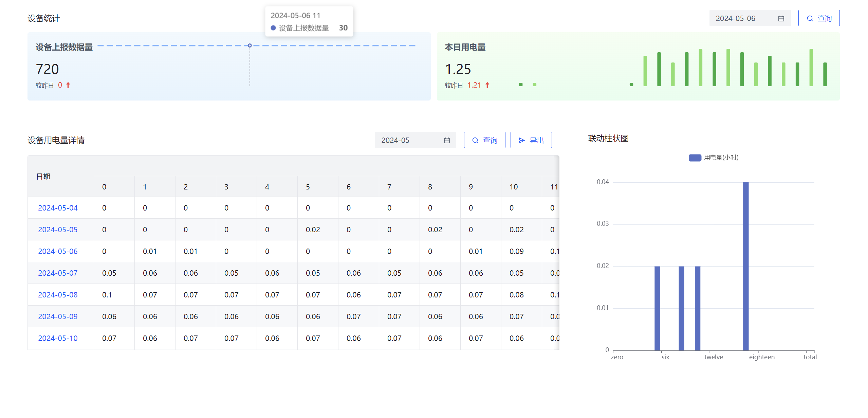This screenshot has width=868, height=418.
Task: Click the 1.25 daily power value
Action: point(458,69)
